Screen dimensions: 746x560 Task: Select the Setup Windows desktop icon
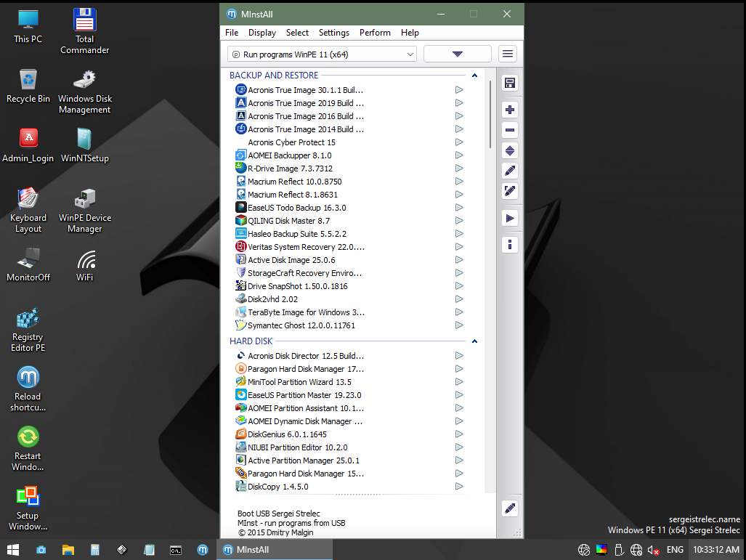(28, 508)
